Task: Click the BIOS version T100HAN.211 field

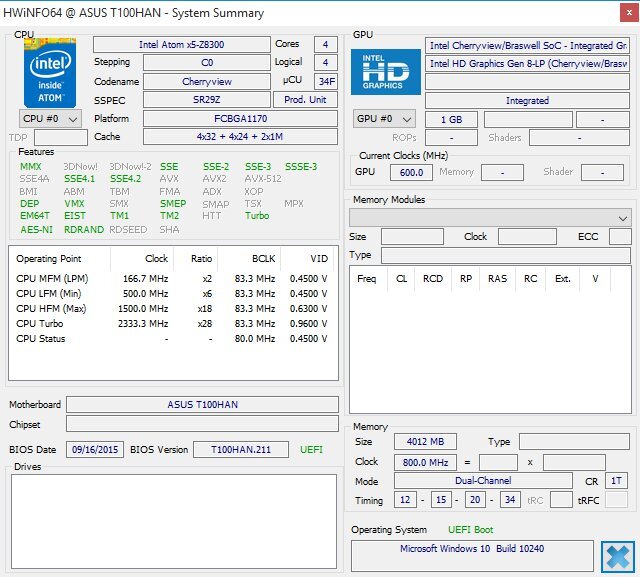Action: (x=241, y=450)
